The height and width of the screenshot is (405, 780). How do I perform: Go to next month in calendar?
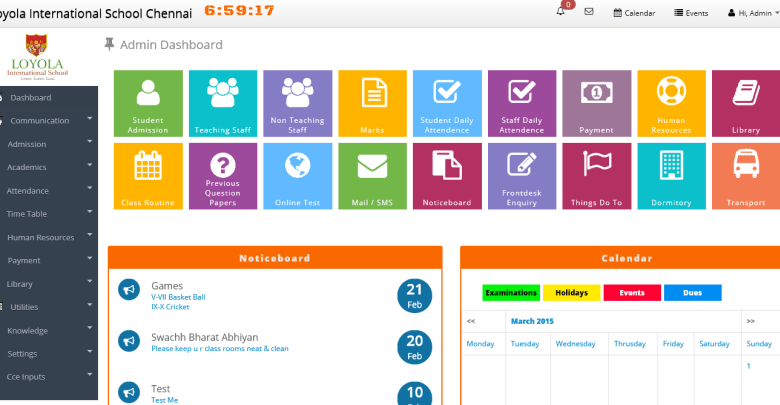750,321
